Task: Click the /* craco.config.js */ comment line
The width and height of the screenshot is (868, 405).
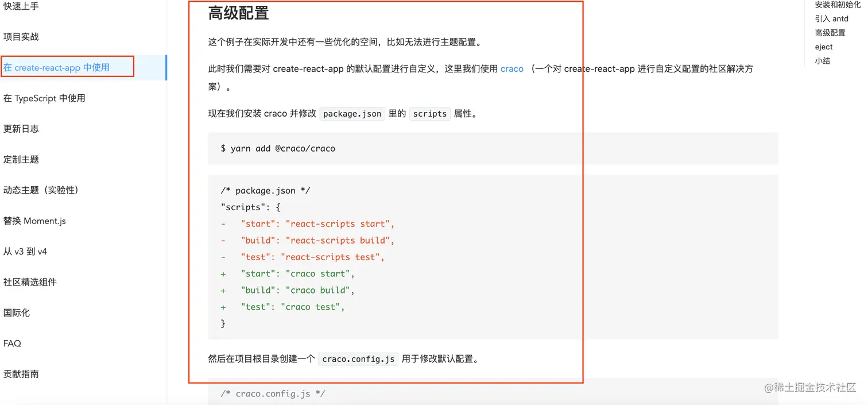Action: click(273, 394)
